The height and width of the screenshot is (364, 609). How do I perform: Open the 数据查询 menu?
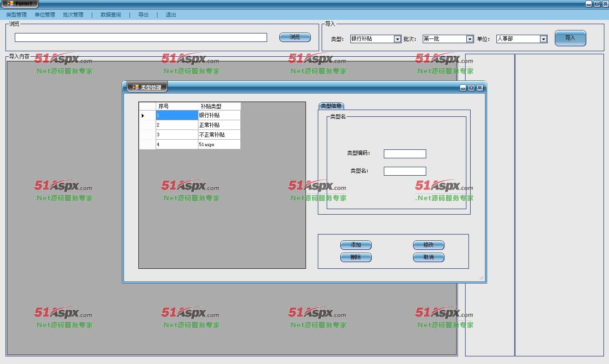(x=111, y=15)
